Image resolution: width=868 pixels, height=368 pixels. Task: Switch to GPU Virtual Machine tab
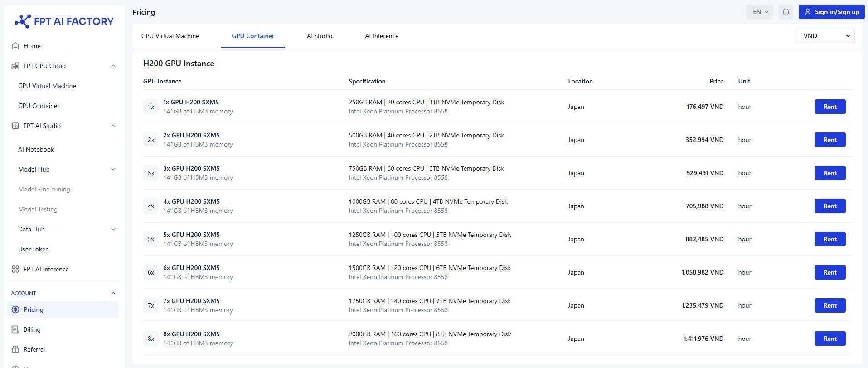point(170,36)
